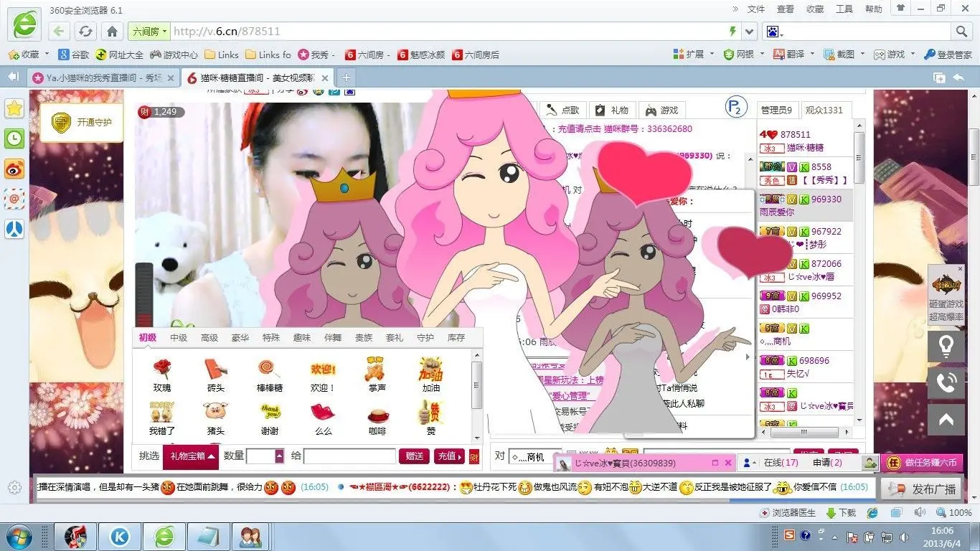Open the 360 browser taskbar icon

[x=164, y=537]
